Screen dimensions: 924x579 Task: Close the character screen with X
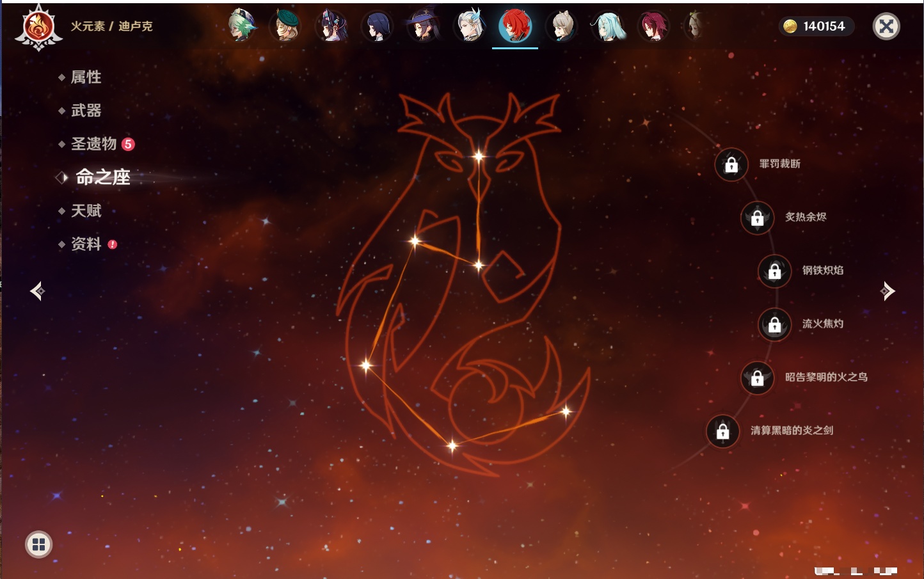point(886,26)
